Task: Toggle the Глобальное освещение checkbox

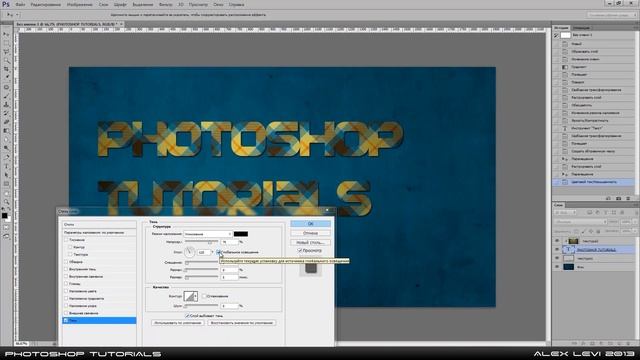Action: (x=219, y=252)
